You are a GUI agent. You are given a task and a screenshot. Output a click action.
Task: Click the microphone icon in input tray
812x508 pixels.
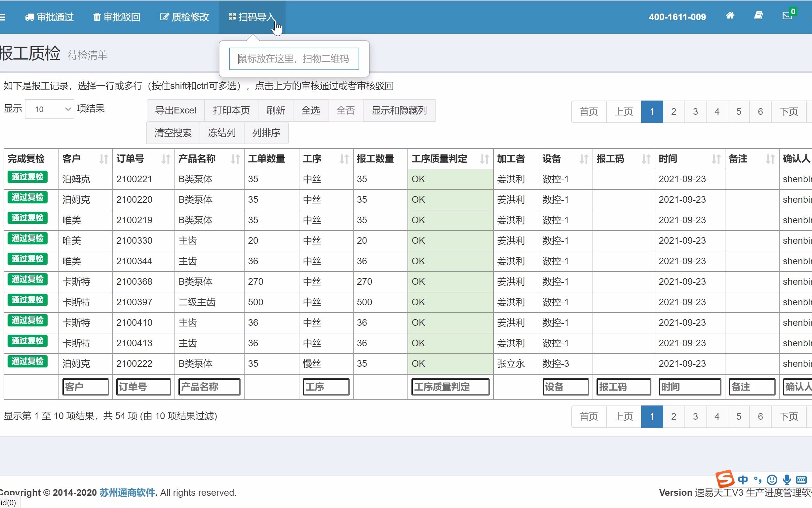pos(787,480)
